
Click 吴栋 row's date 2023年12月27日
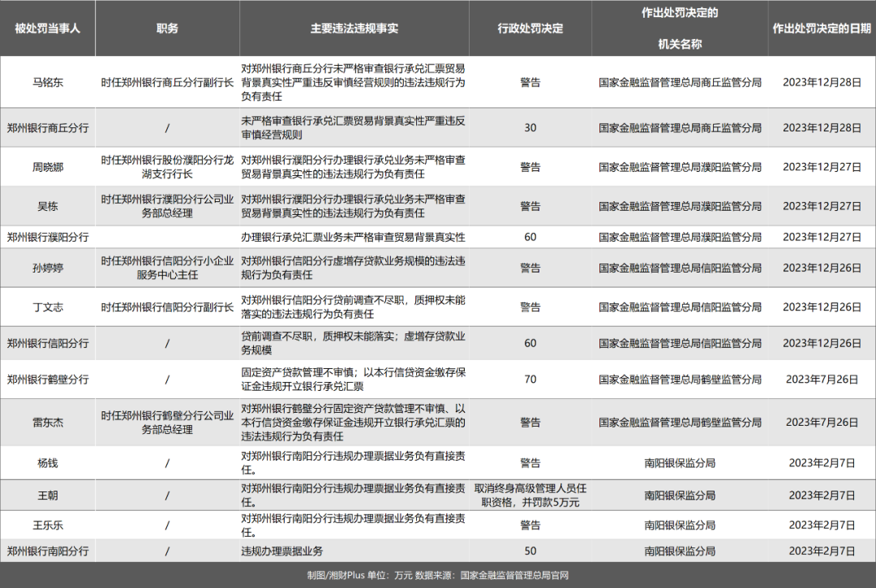822,206
